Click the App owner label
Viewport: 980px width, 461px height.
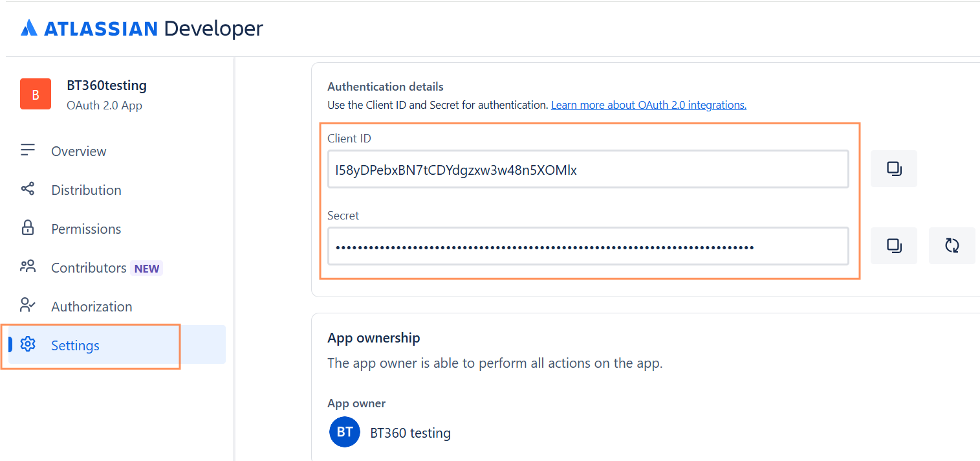pos(356,403)
